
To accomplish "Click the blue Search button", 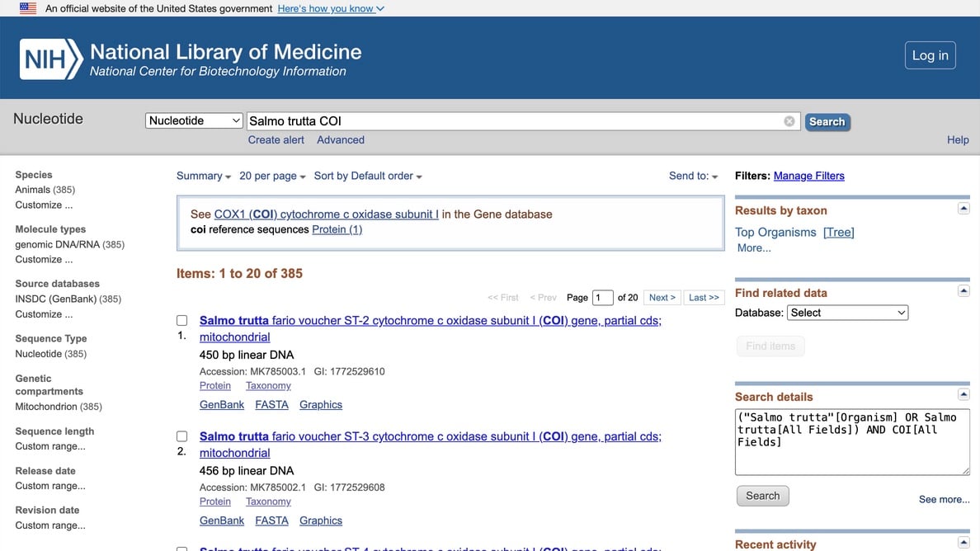I will 827,122.
